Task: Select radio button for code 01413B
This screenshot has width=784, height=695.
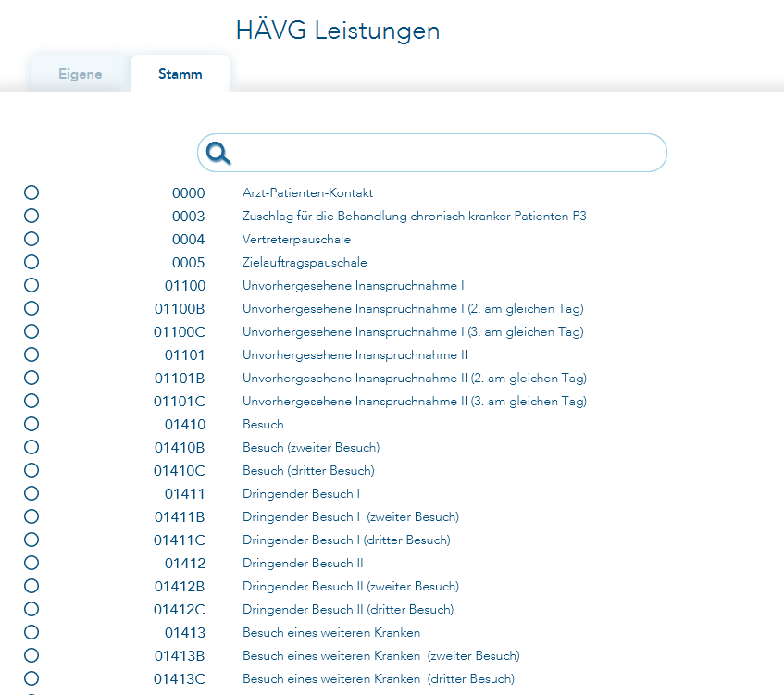Action: coord(31,655)
